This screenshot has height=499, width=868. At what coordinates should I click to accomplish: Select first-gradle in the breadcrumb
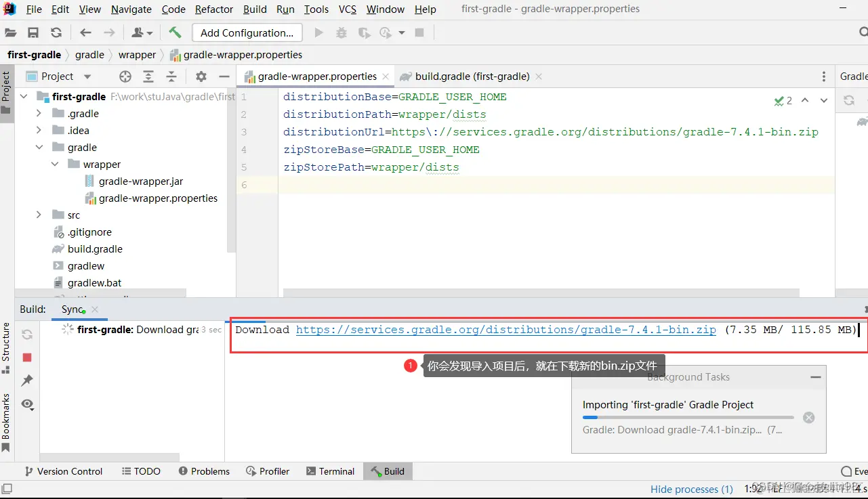(35, 55)
